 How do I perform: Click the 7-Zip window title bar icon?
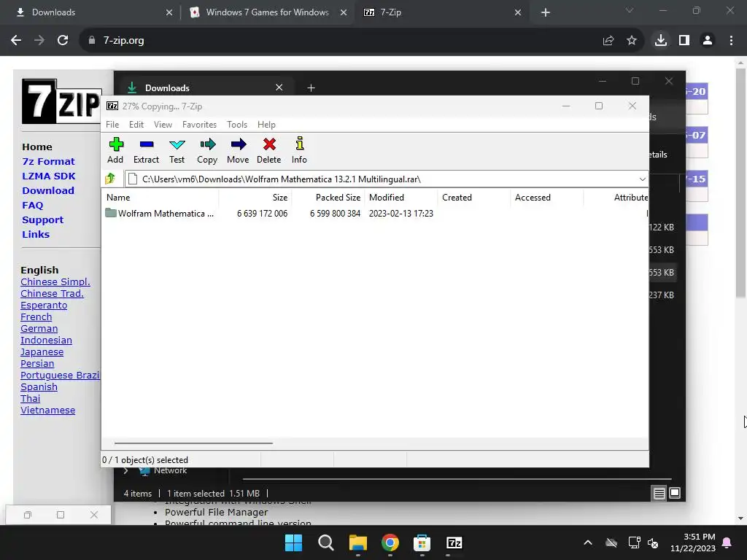(x=112, y=106)
